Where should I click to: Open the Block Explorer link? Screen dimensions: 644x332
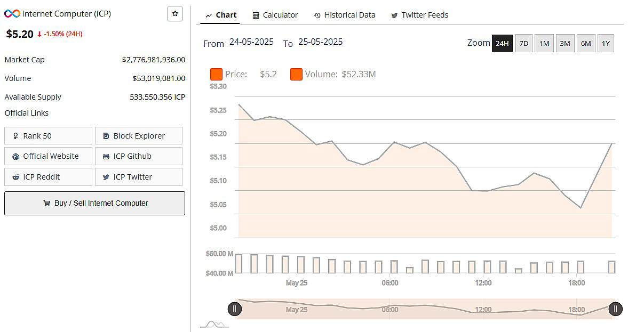(139, 135)
